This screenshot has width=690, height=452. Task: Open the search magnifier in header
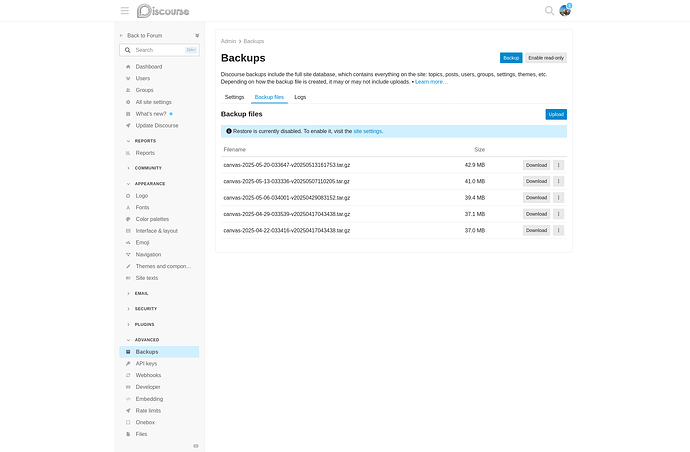click(549, 11)
